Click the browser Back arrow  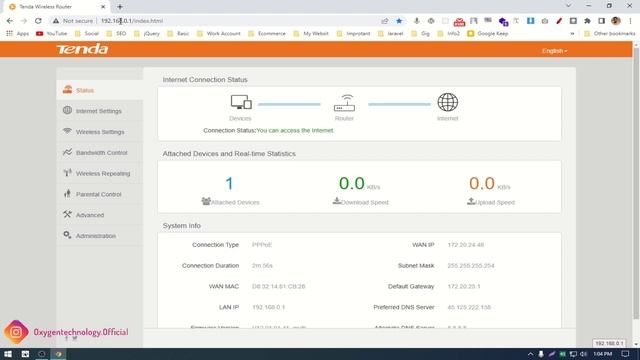pyautogui.click(x=10, y=21)
